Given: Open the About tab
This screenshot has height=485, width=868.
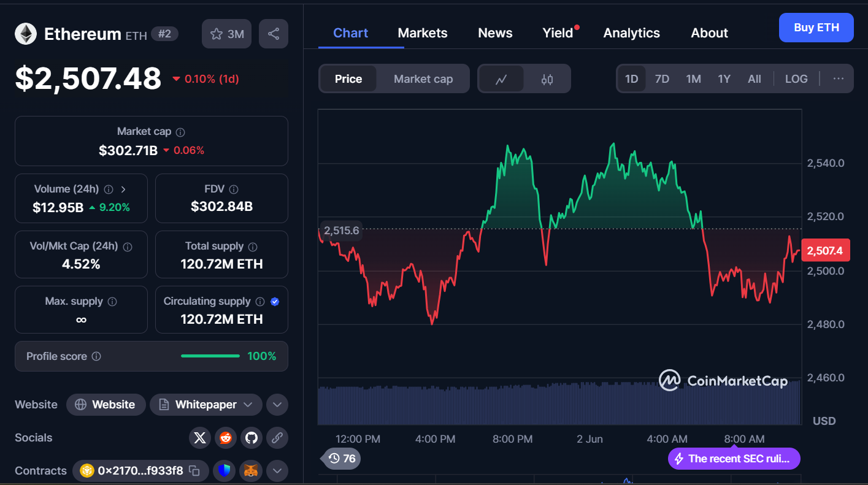Looking at the screenshot, I should coord(710,33).
